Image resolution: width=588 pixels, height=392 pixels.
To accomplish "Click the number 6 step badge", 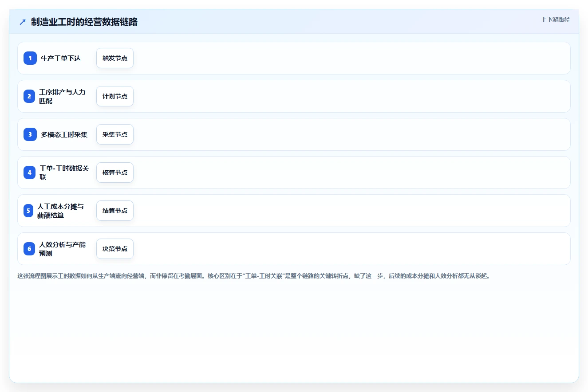I will pos(29,249).
